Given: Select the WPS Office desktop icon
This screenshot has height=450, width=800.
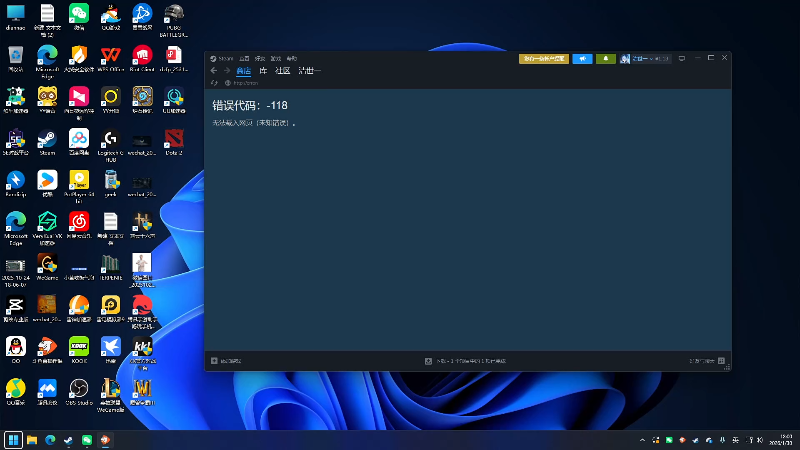Looking at the screenshot, I should [x=111, y=59].
